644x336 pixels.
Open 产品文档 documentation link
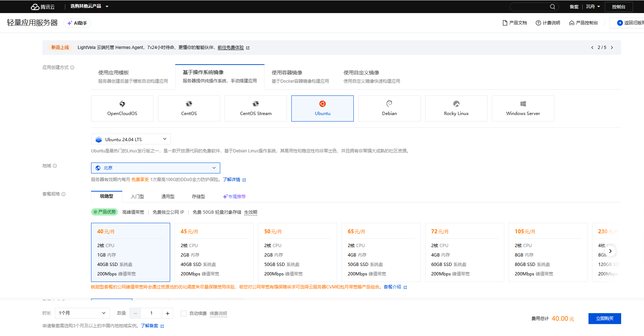pyautogui.click(x=515, y=23)
